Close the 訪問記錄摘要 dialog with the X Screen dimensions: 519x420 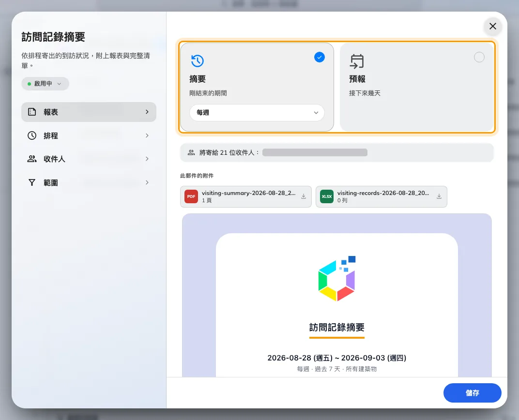click(x=492, y=26)
